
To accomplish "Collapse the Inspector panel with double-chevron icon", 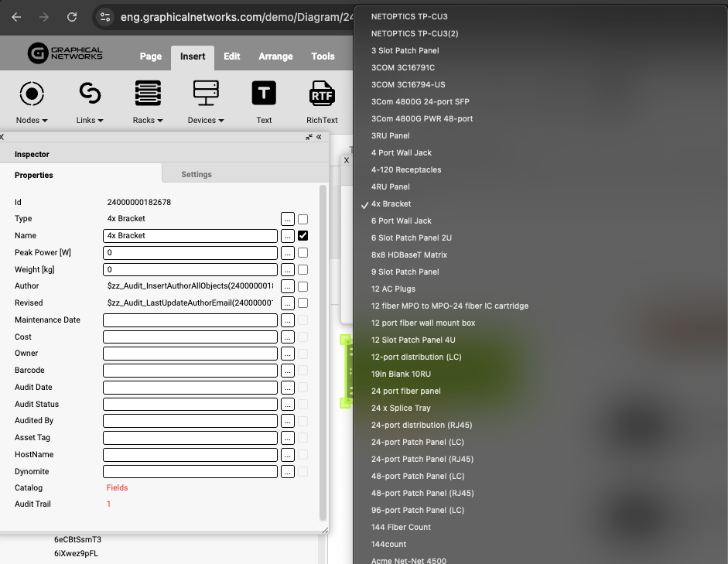I will pos(319,137).
